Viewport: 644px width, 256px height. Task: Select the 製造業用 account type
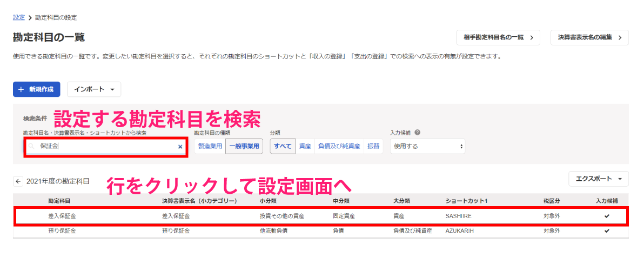click(x=210, y=146)
